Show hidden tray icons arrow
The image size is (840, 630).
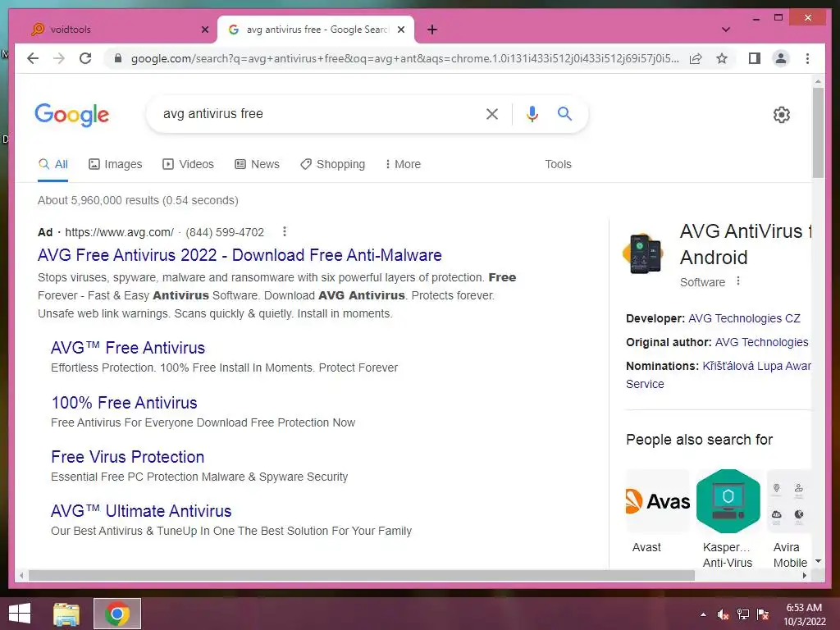[703, 614]
